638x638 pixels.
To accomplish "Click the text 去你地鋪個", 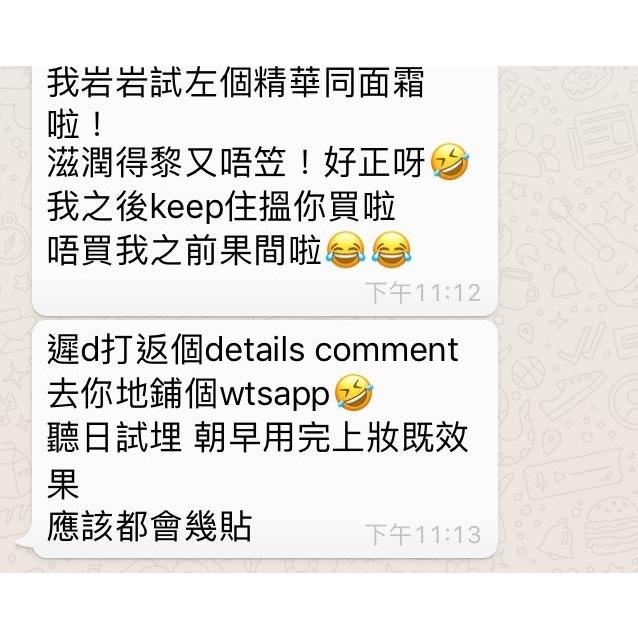I will 133,395.
